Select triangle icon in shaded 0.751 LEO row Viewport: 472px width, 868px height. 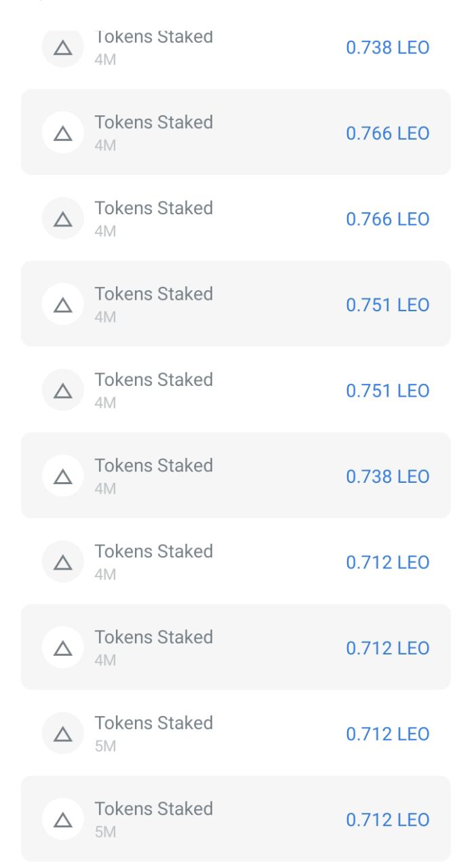(x=63, y=304)
